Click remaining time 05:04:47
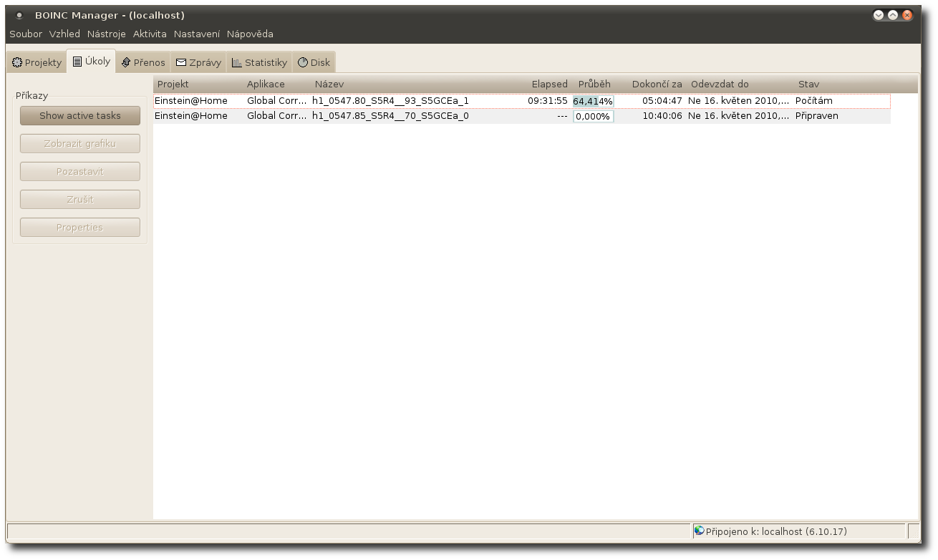 pos(662,101)
